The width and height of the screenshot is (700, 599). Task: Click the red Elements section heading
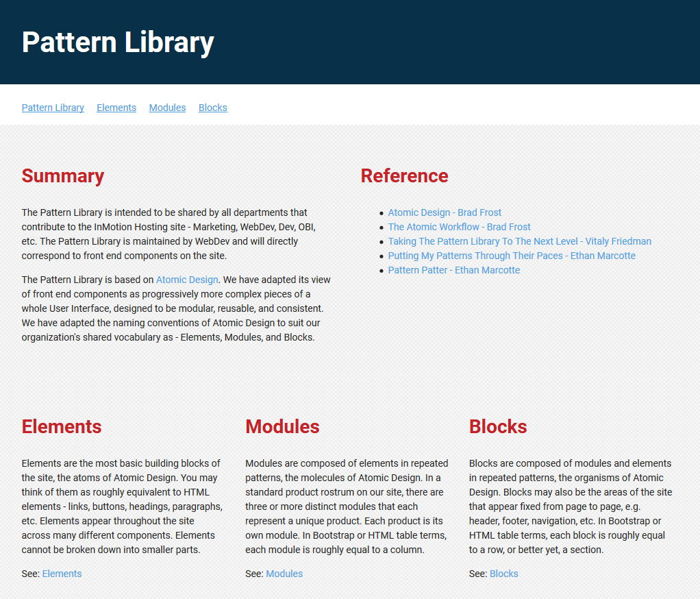[x=62, y=427]
